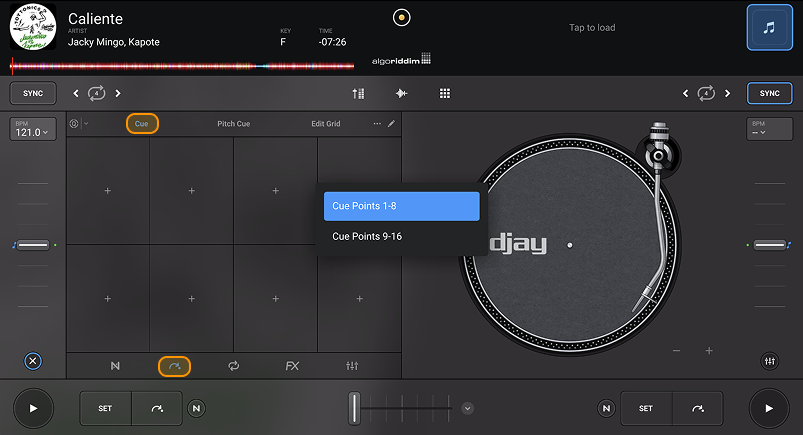
Task: Toggle left deck SYNC
Action: (33, 93)
